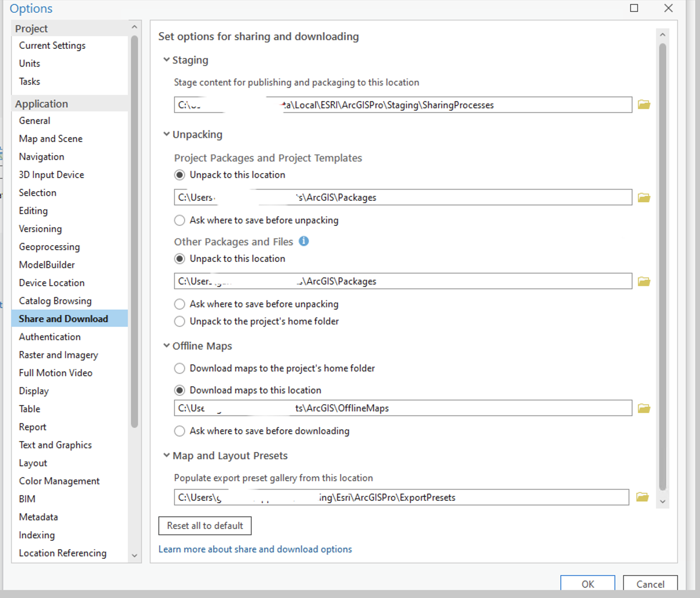Collapse the Unpacking section

[x=167, y=134]
